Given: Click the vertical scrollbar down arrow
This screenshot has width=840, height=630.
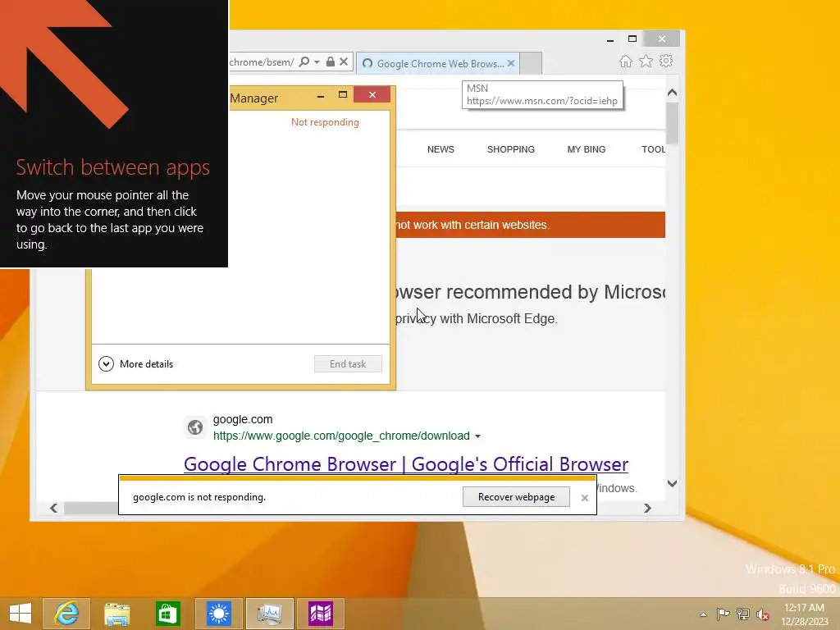Looking at the screenshot, I should click(673, 483).
